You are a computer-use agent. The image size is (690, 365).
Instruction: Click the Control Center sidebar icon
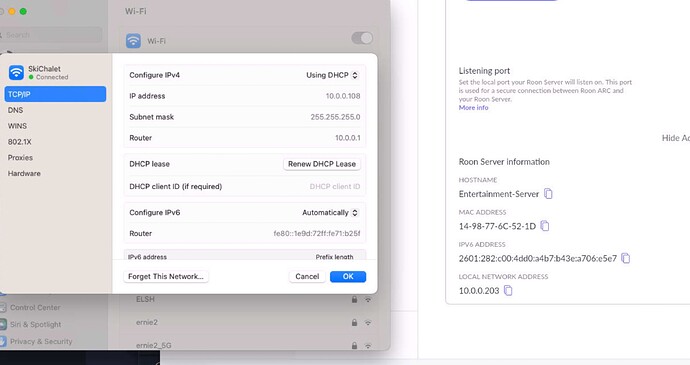[3, 307]
